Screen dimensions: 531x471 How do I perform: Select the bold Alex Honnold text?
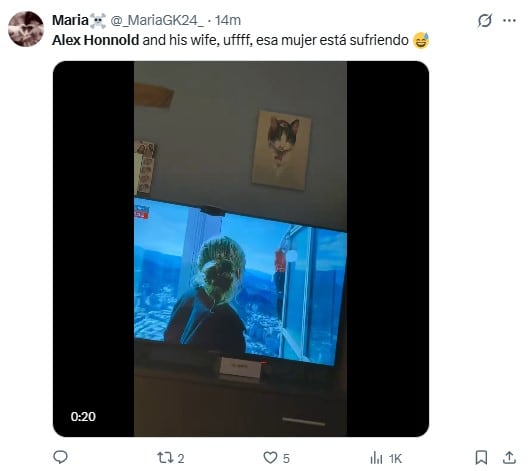click(95, 40)
